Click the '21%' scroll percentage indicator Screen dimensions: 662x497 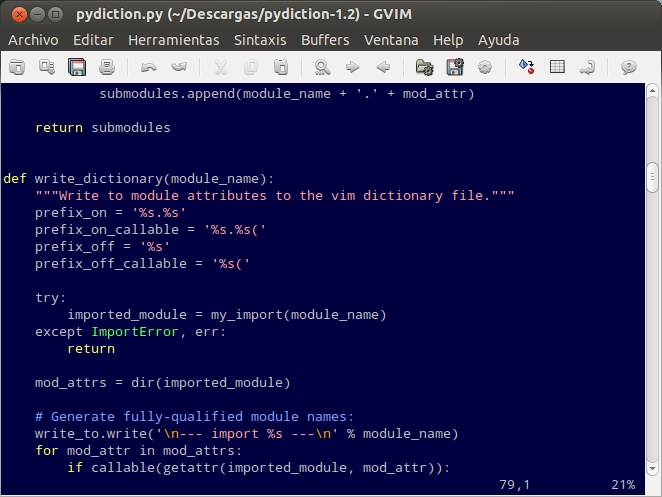click(623, 485)
